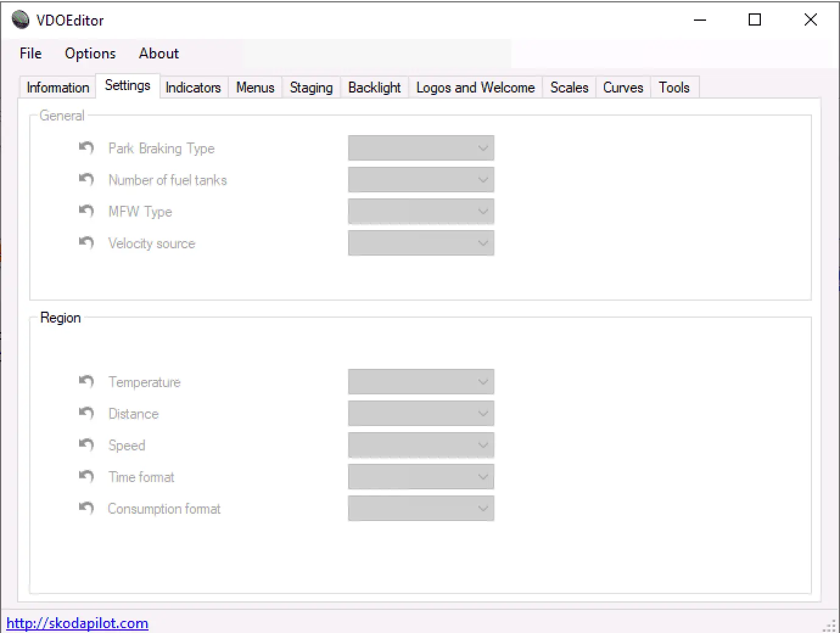
Task: Open the File menu
Action: (x=30, y=54)
